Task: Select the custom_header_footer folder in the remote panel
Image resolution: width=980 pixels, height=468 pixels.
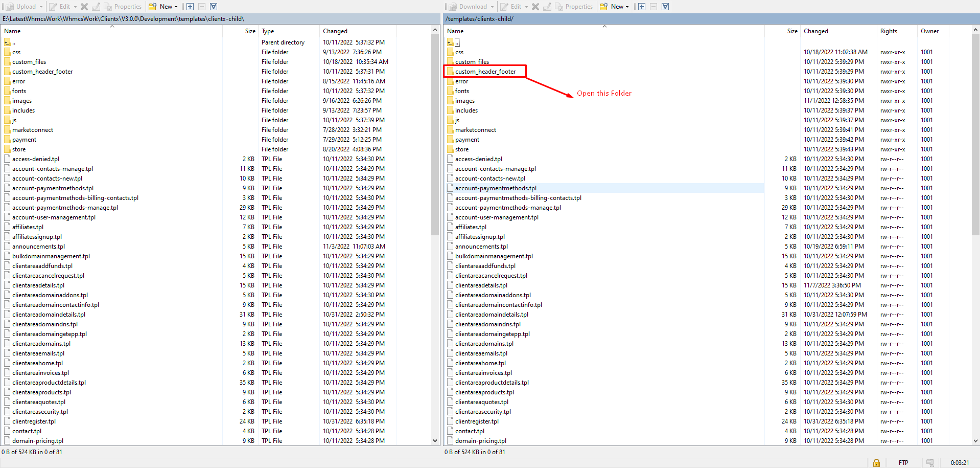Action: pos(485,72)
